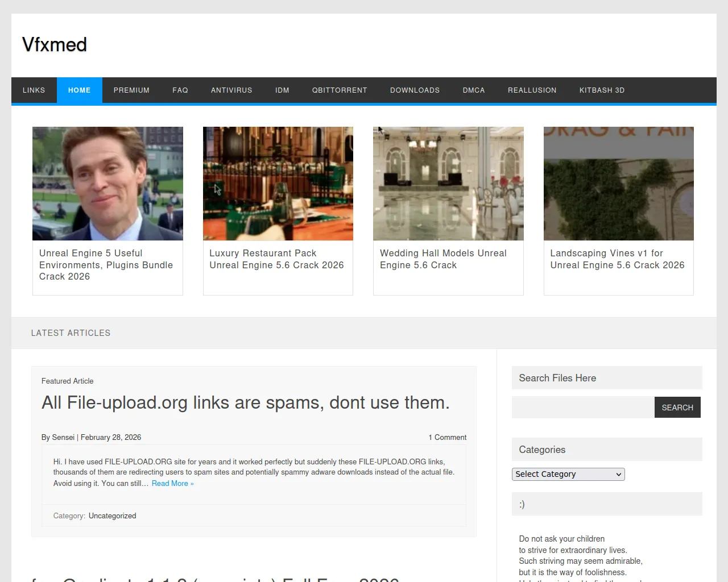Open the IDM page

[x=282, y=90]
